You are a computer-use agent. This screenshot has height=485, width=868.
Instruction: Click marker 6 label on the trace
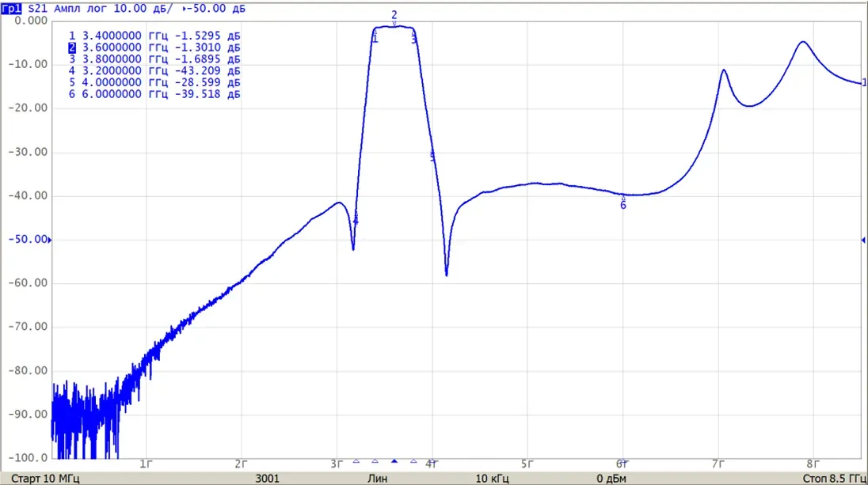(x=622, y=206)
